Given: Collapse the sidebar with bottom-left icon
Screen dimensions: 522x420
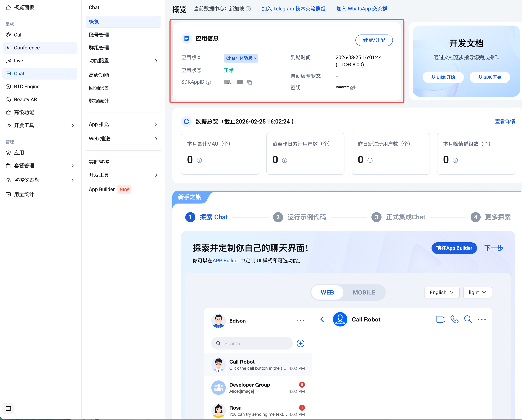Looking at the screenshot, I should point(8,408).
